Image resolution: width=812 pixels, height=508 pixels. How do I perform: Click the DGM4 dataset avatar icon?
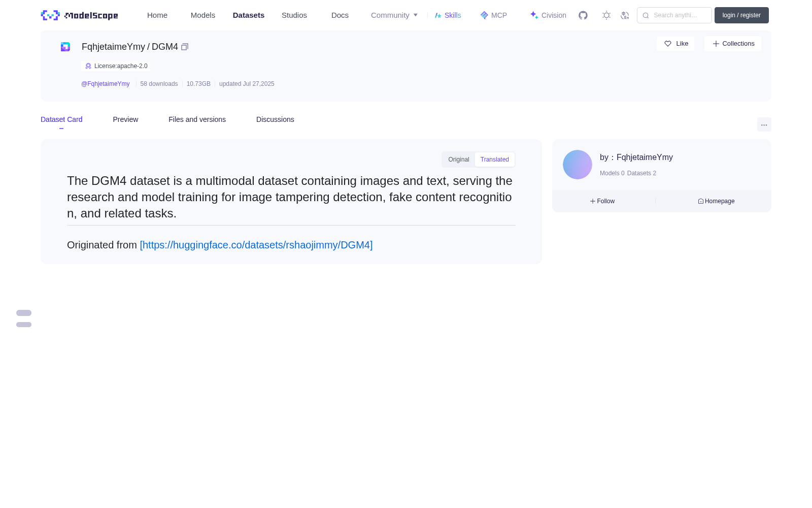point(65,47)
